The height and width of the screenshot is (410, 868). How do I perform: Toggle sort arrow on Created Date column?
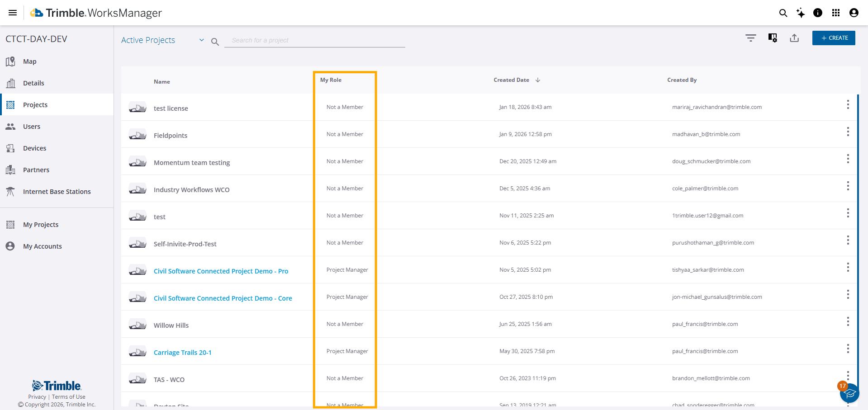tap(538, 80)
